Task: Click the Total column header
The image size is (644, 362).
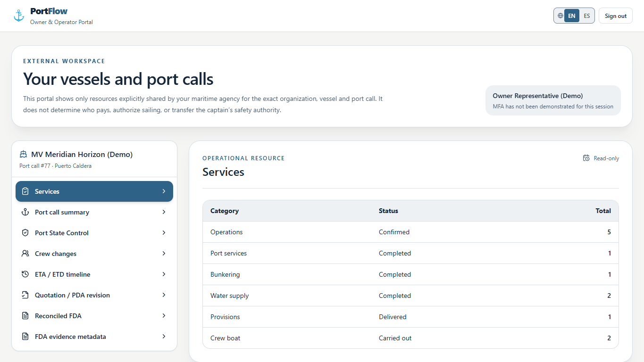Action: [603, 211]
